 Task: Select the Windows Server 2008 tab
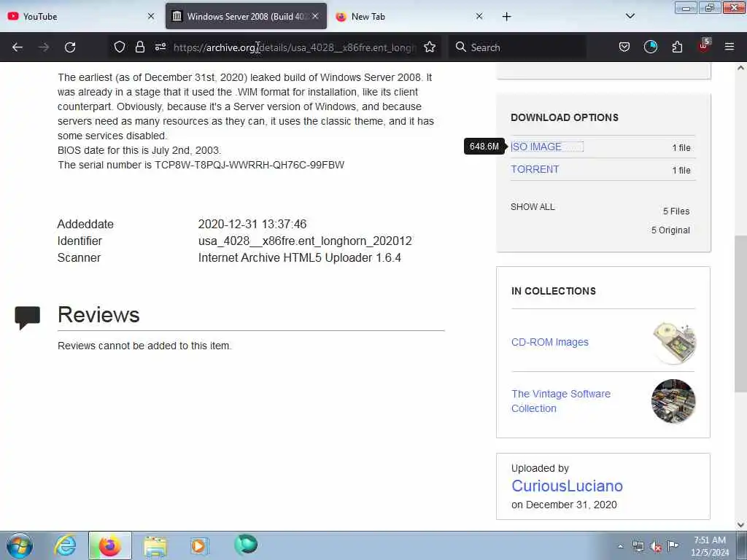246,17
